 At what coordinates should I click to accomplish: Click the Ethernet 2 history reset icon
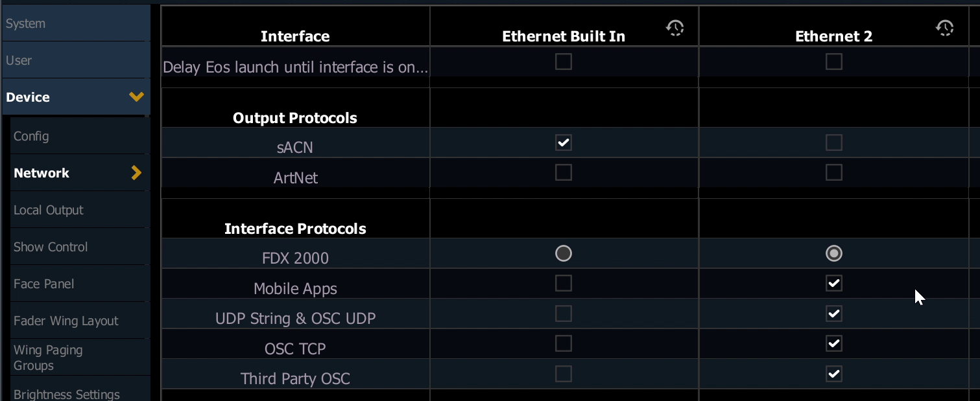click(x=945, y=27)
